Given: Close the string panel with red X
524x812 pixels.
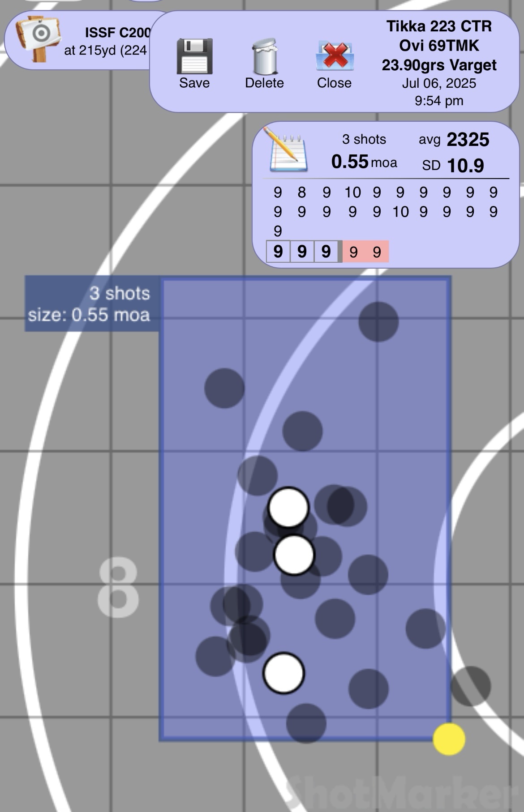Looking at the screenshot, I should (335, 57).
